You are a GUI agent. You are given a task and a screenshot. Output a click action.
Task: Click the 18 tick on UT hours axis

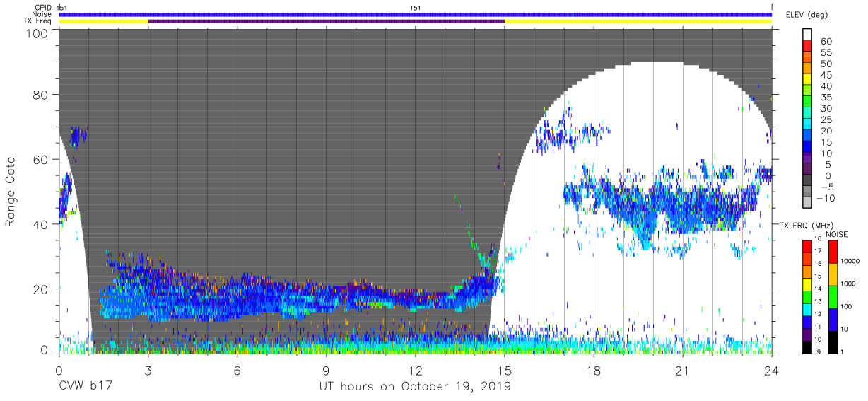(x=594, y=371)
